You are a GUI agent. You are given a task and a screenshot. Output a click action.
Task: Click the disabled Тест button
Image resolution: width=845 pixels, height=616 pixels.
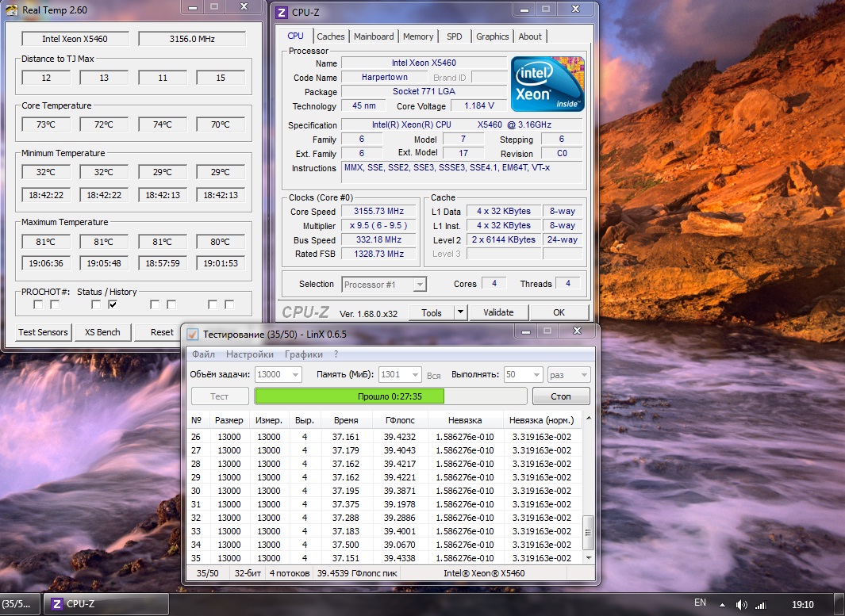pyautogui.click(x=219, y=396)
